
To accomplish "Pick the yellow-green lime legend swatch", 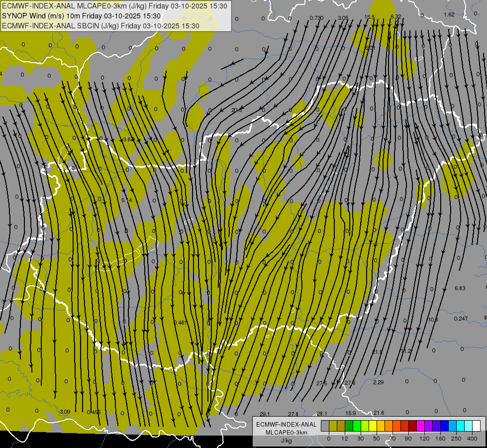I will pos(365,426).
